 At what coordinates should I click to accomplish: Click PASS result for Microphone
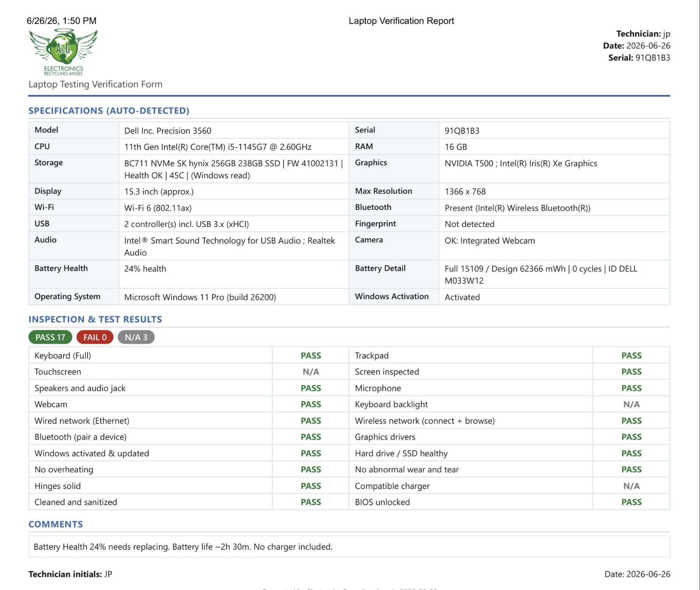click(632, 388)
